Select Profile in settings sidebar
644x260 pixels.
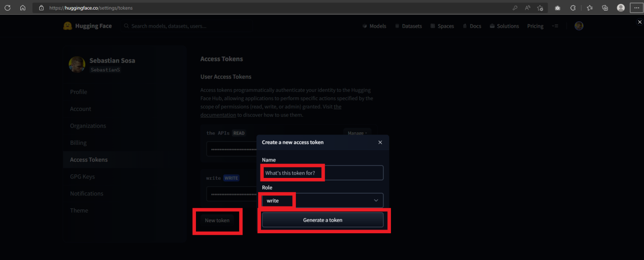(78, 92)
